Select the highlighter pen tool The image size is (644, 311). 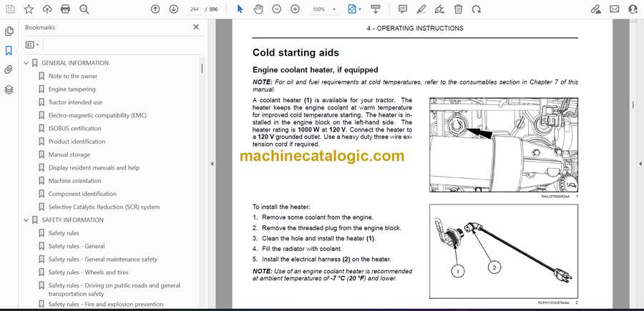tap(421, 9)
